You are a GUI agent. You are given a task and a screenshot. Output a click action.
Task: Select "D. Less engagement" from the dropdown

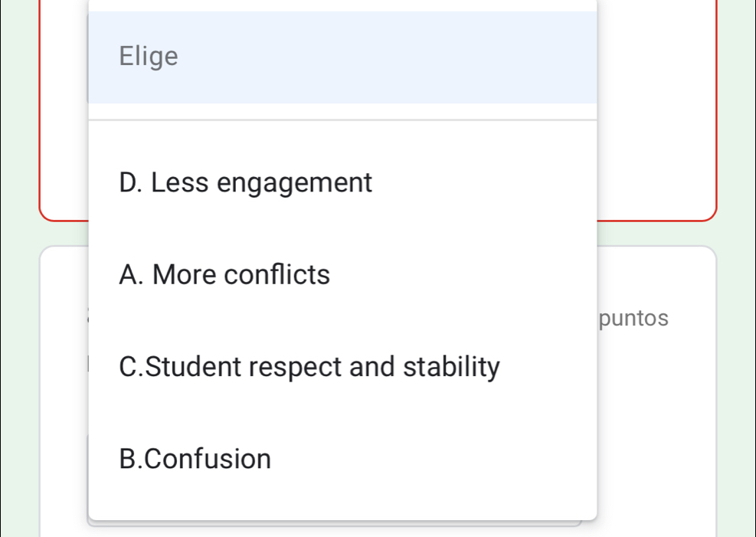(x=245, y=182)
